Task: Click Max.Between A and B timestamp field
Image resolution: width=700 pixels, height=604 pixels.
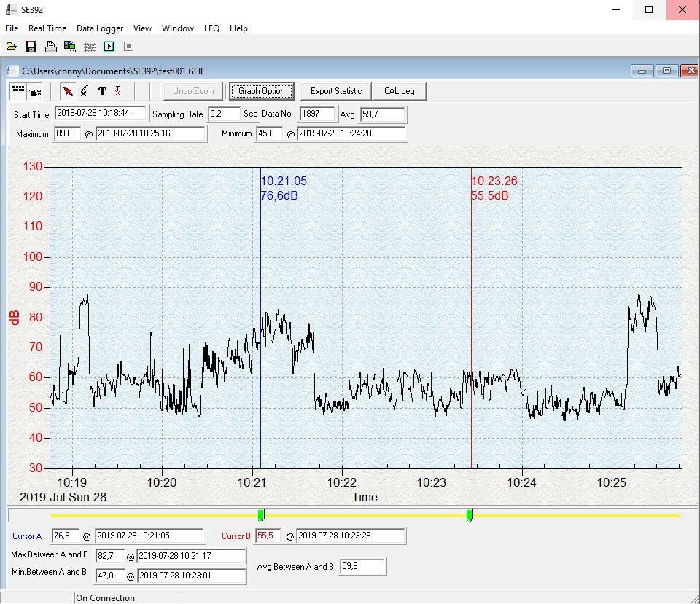Action: click(x=191, y=556)
